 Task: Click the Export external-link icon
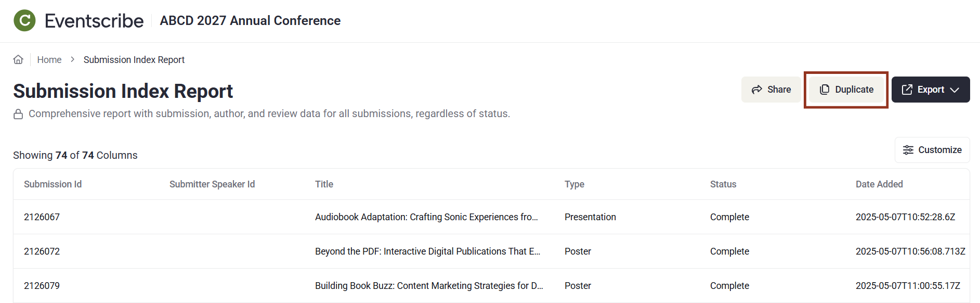coord(907,90)
